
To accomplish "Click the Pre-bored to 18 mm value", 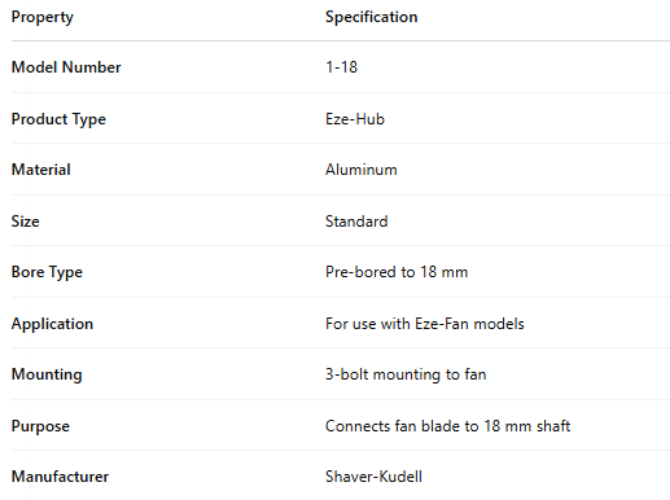I will coord(396,272).
